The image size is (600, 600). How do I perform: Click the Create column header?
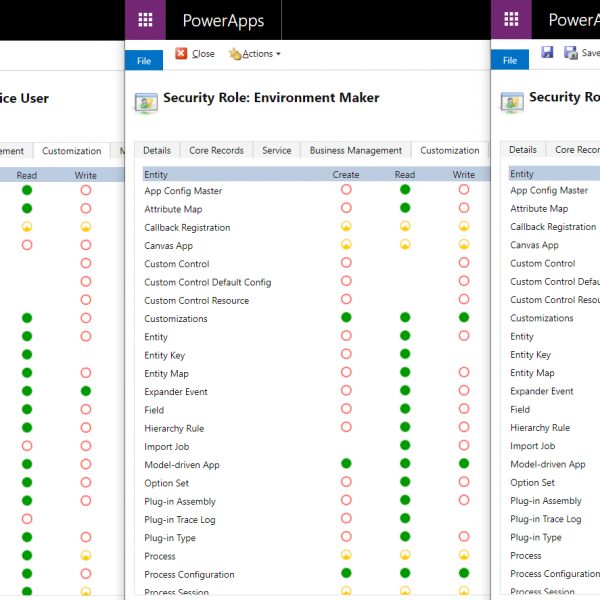pyautogui.click(x=346, y=174)
